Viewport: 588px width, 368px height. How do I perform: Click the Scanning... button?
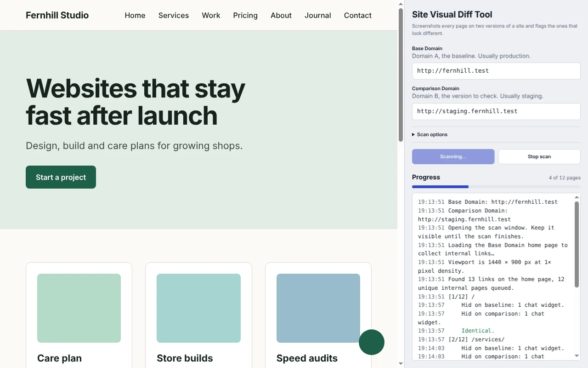pos(453,156)
